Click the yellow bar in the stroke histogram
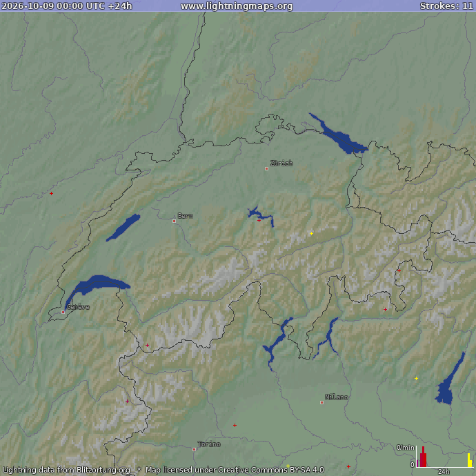This screenshot has width=476, height=476. point(470,460)
